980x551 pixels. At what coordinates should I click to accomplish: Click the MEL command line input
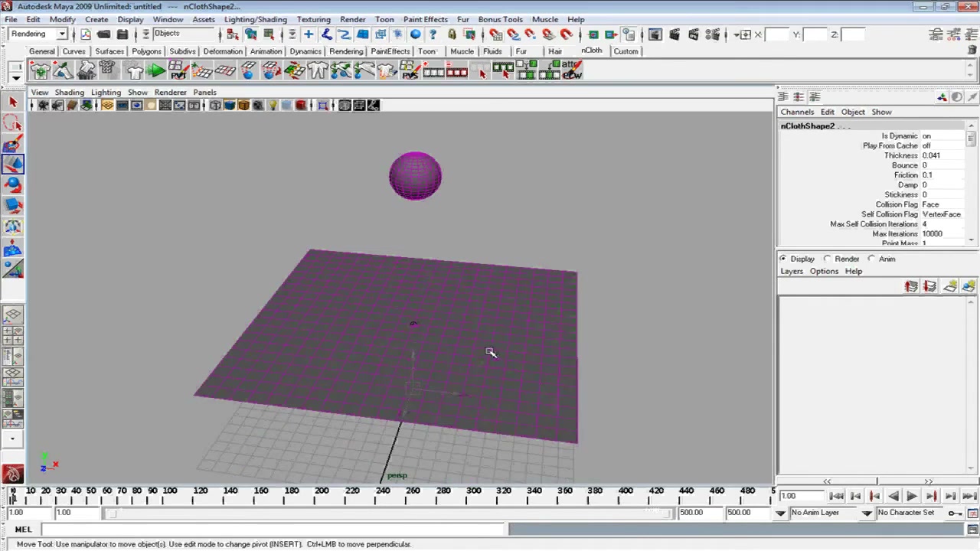coord(274,530)
